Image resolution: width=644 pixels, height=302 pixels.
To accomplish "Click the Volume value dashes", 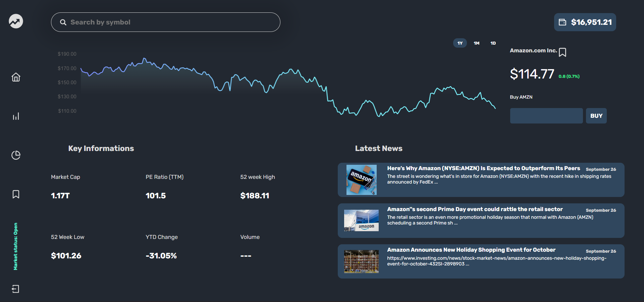I will pyautogui.click(x=246, y=256).
